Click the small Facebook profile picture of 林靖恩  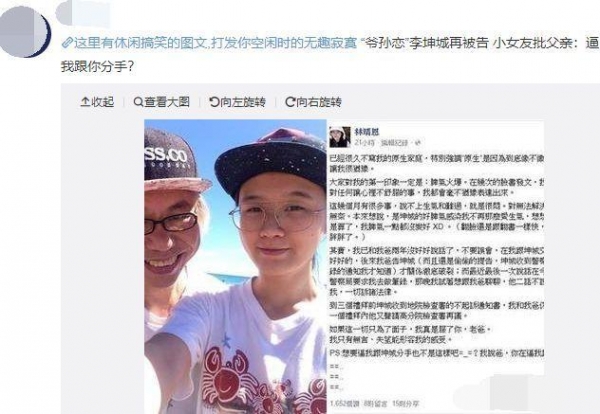point(340,137)
